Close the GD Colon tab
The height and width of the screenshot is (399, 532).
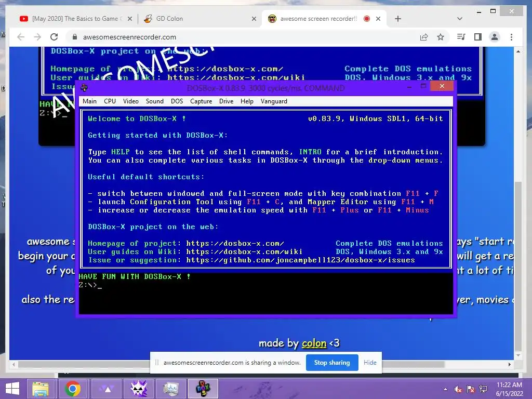click(x=254, y=19)
